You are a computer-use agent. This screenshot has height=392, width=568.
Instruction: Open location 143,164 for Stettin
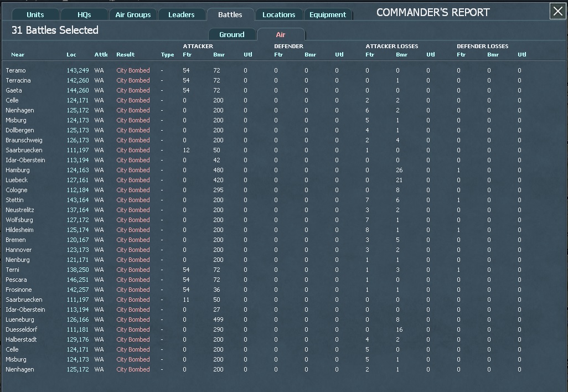[78, 200]
